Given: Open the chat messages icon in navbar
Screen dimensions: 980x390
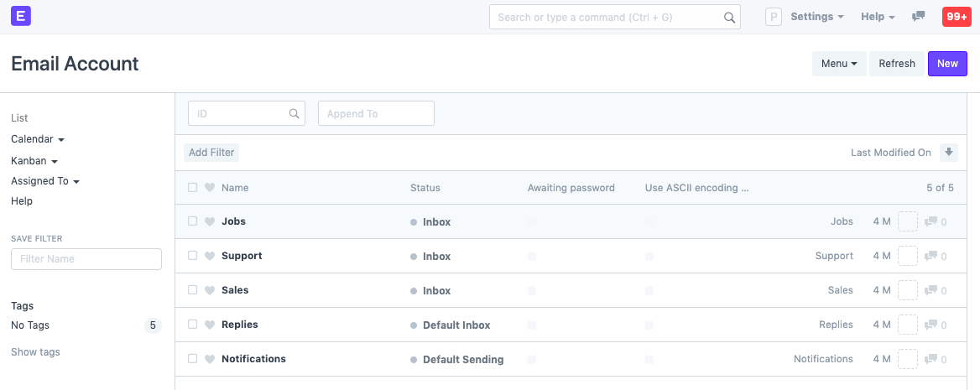Looking at the screenshot, I should 919,17.
